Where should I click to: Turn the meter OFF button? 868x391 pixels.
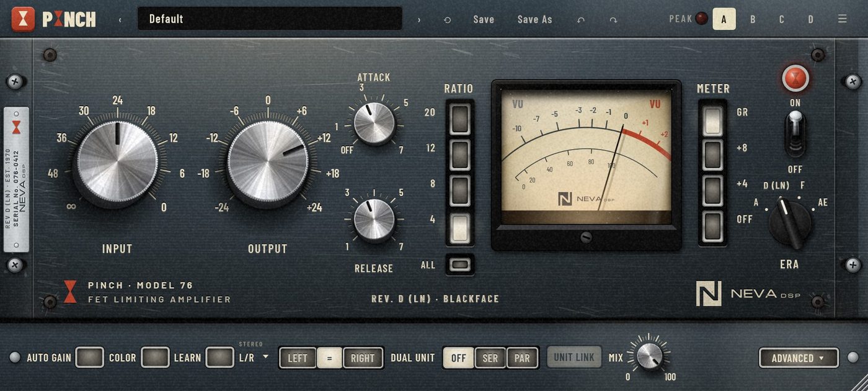click(713, 226)
